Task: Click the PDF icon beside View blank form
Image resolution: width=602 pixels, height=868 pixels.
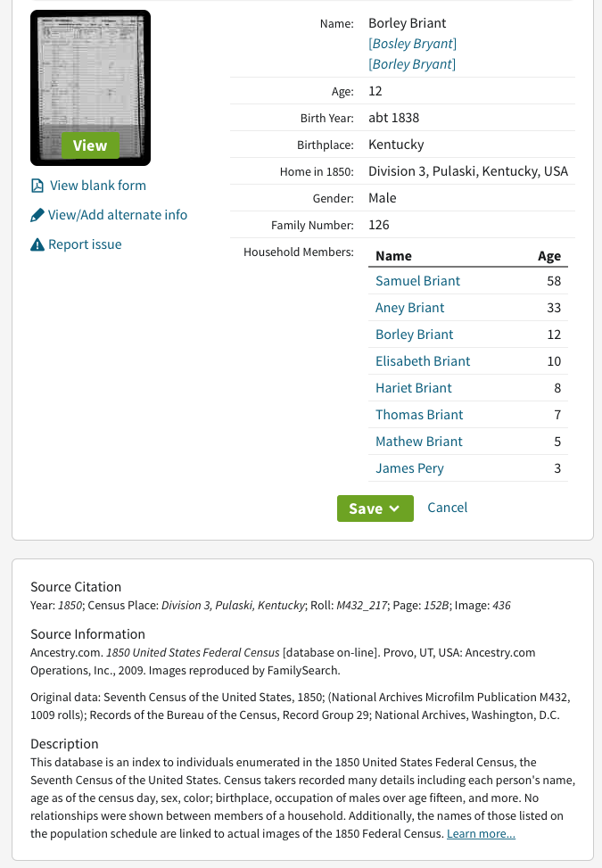Action: tap(37, 186)
